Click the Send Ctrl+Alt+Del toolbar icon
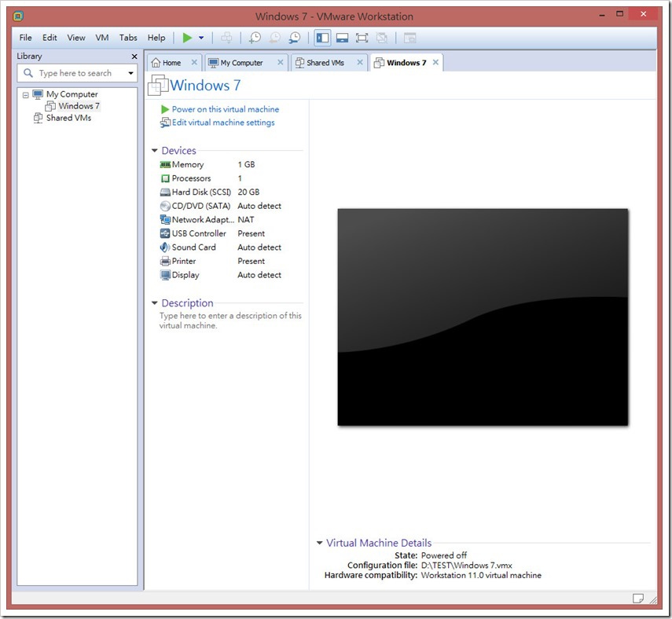This screenshot has height=619, width=672. coord(226,38)
